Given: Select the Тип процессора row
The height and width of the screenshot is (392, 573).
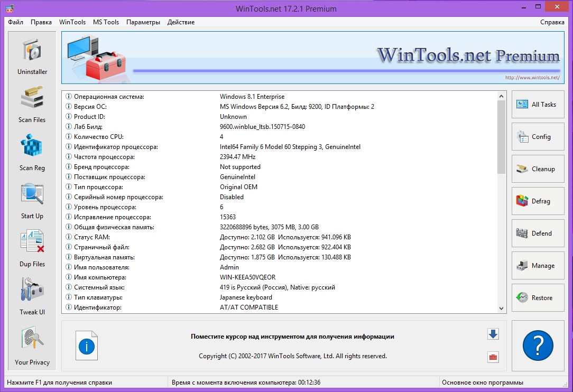Looking at the screenshot, I should click(280, 187).
